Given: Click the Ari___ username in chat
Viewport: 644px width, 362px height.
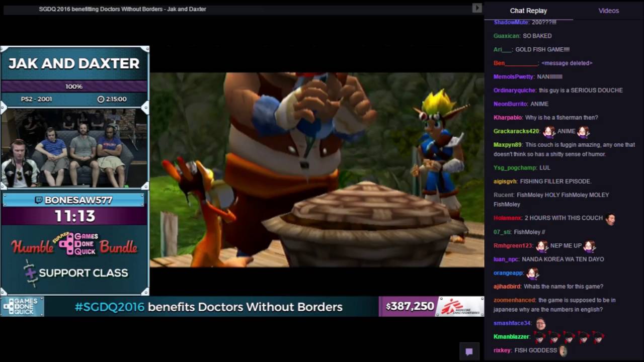Looking at the screenshot, I should coord(503,49).
